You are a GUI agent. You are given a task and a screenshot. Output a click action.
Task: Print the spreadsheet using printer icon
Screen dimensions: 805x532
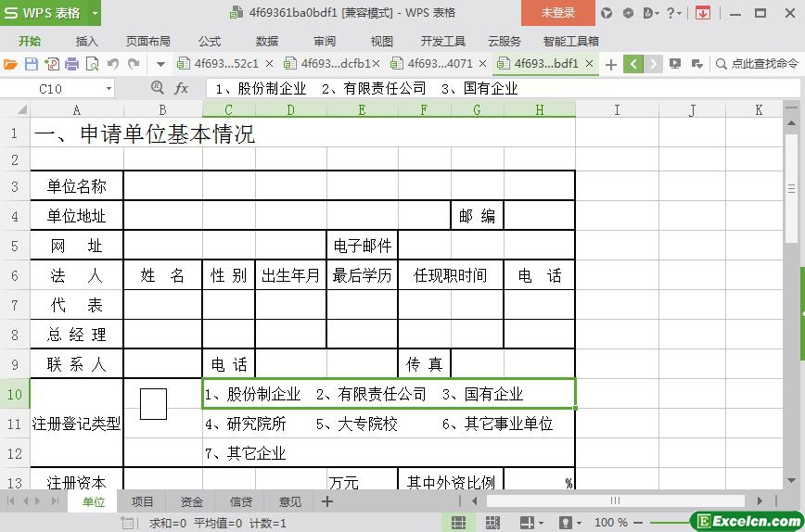pyautogui.click(x=72, y=64)
